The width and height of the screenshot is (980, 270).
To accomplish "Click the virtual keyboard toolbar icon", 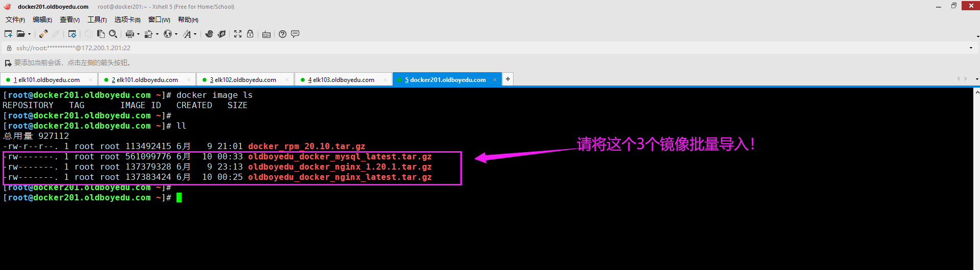I will pos(266,34).
